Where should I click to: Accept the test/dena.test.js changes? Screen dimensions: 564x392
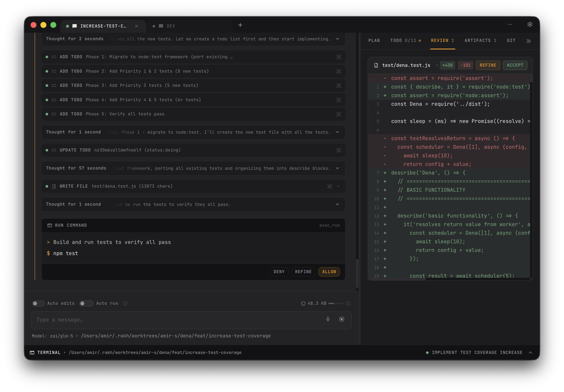click(x=515, y=65)
